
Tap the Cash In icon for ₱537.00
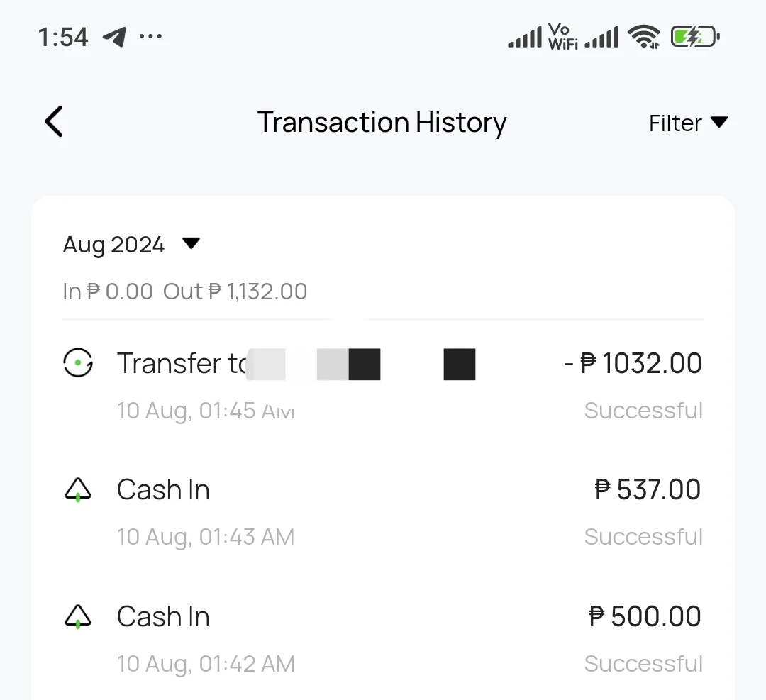78,489
